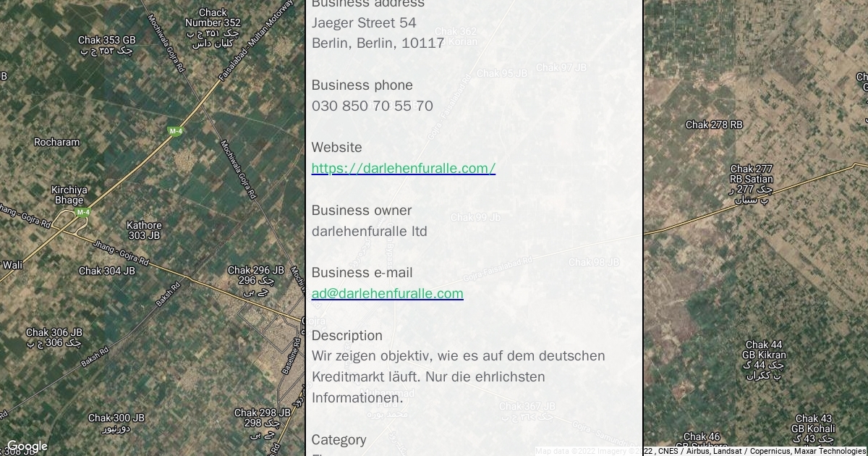This screenshot has height=456, width=868.
Task: Click the Chak 44 GB Kikran label
Action: pos(764,360)
